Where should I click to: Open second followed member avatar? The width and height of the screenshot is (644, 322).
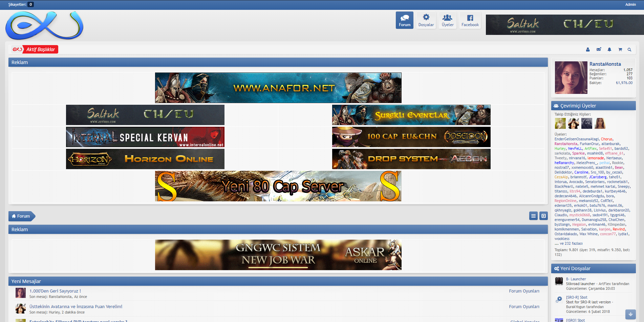[573, 123]
